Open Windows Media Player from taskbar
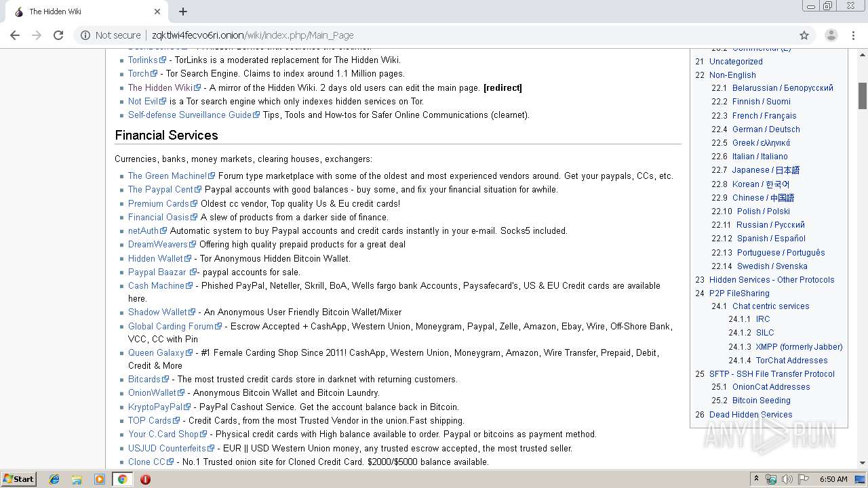Screen dimensions: 868x488 click(x=100, y=479)
